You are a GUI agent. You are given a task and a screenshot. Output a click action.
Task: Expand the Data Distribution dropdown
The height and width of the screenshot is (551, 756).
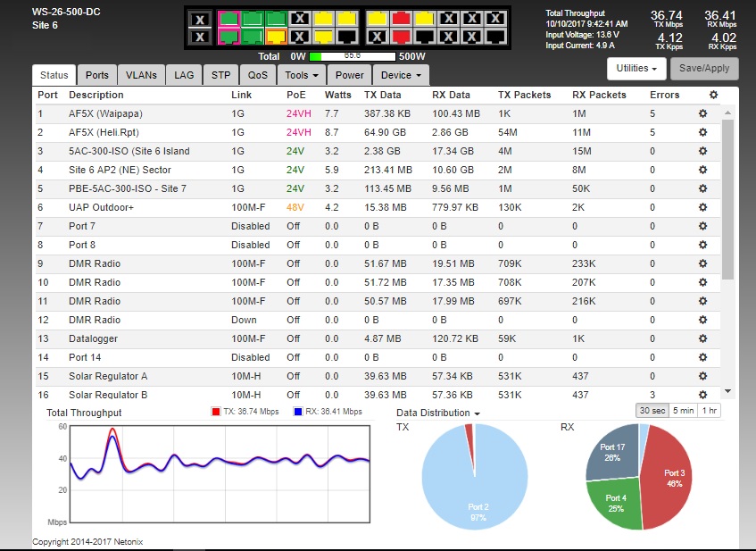coord(438,413)
